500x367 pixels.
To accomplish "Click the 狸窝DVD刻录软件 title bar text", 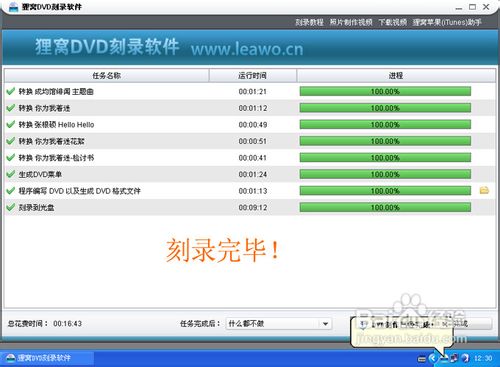I will tap(52, 7).
